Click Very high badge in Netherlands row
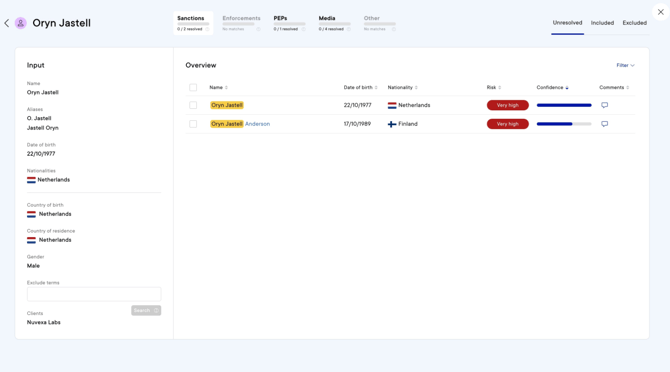 tap(508, 105)
